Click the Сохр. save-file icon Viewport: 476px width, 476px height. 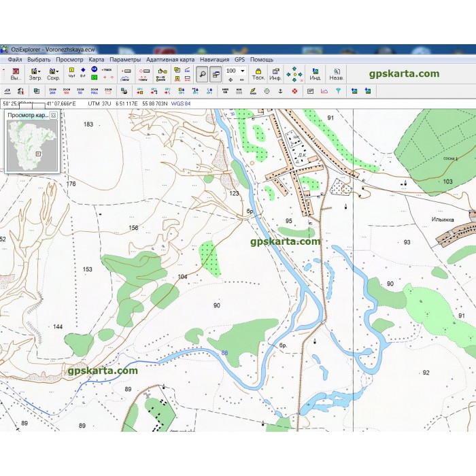click(52, 73)
